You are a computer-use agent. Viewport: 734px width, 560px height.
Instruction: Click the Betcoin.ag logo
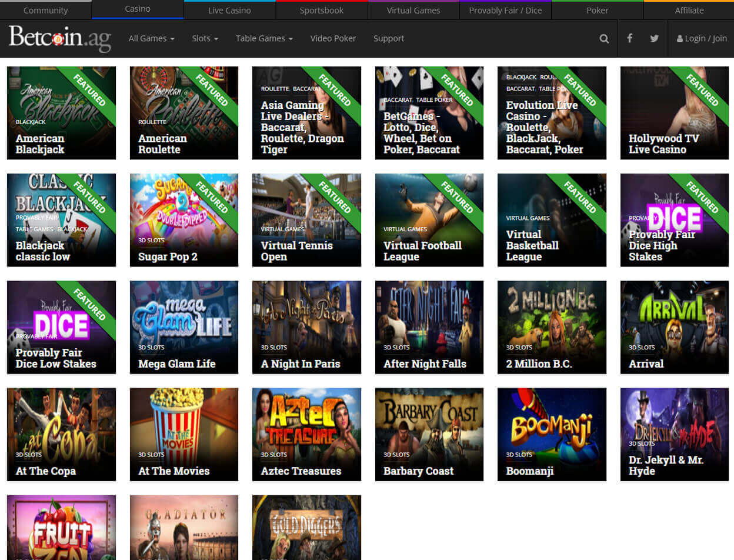pyautogui.click(x=59, y=39)
